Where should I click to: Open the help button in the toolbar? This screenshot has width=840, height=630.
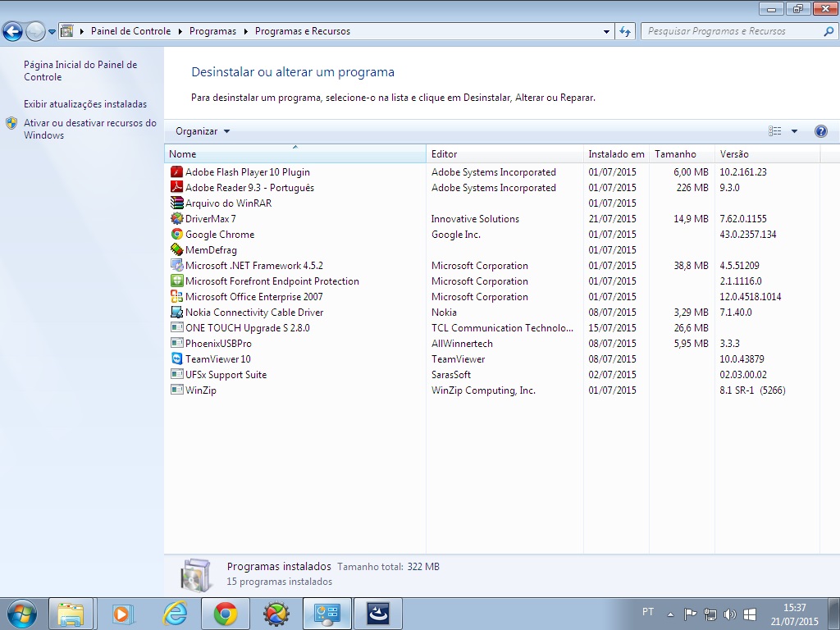[820, 131]
